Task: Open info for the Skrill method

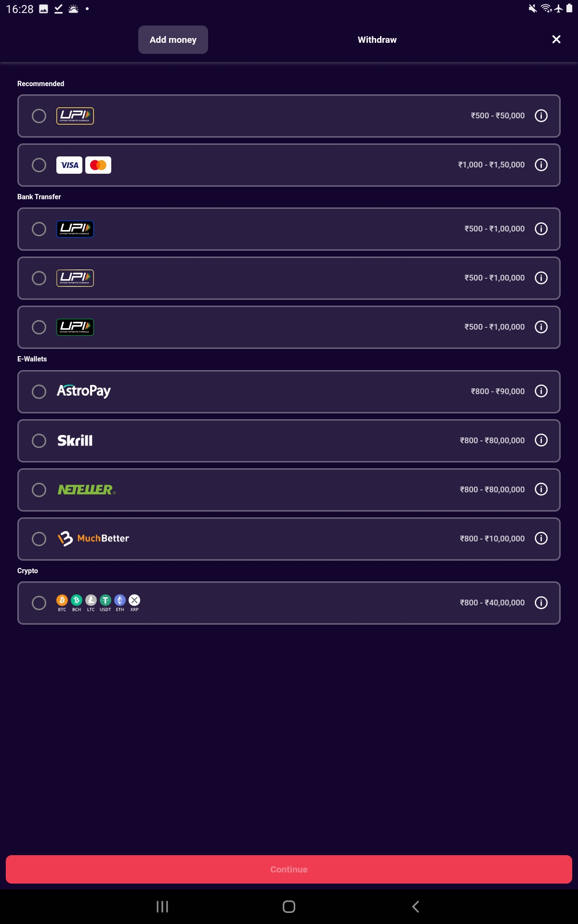Action: point(541,440)
